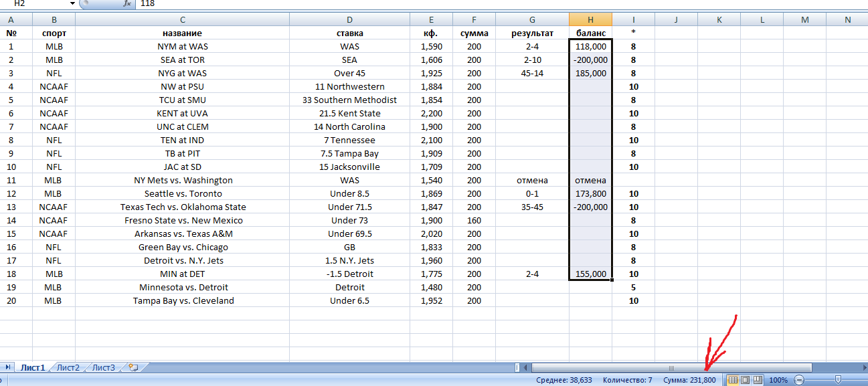Select column H header
Screen dimensions: 868x386
[x=591, y=19]
